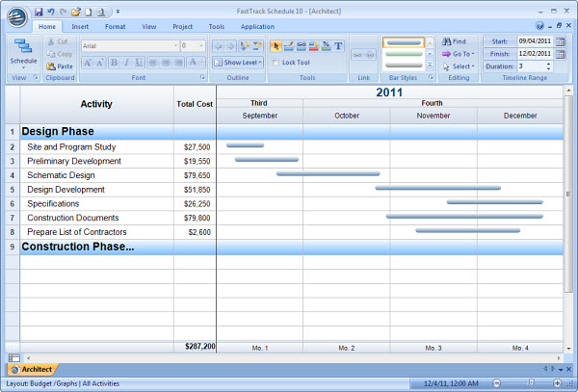Image resolution: width=578 pixels, height=392 pixels.
Task: Open the Start date calendar picker
Action: tap(561, 41)
